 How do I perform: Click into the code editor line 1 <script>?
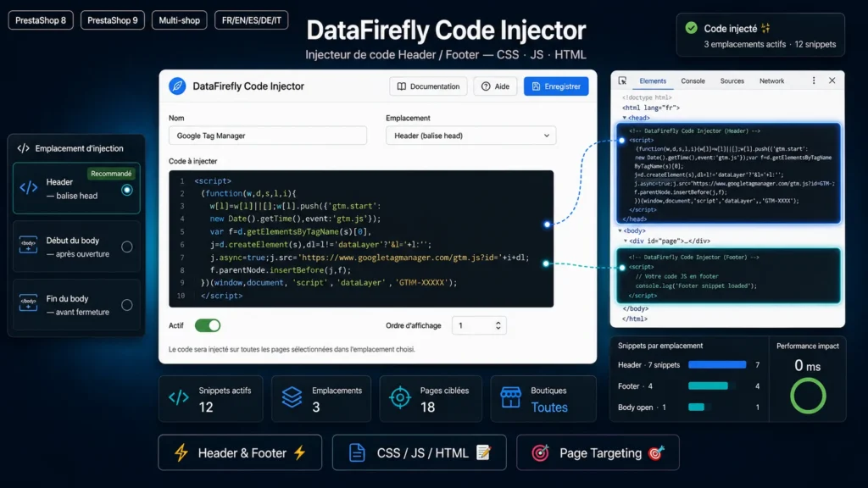(213, 181)
